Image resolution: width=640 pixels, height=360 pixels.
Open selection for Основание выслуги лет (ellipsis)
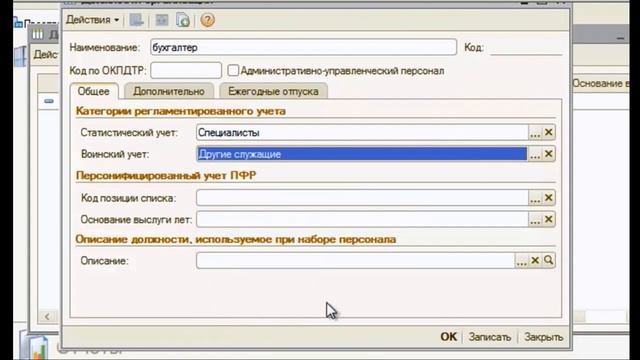click(x=535, y=219)
